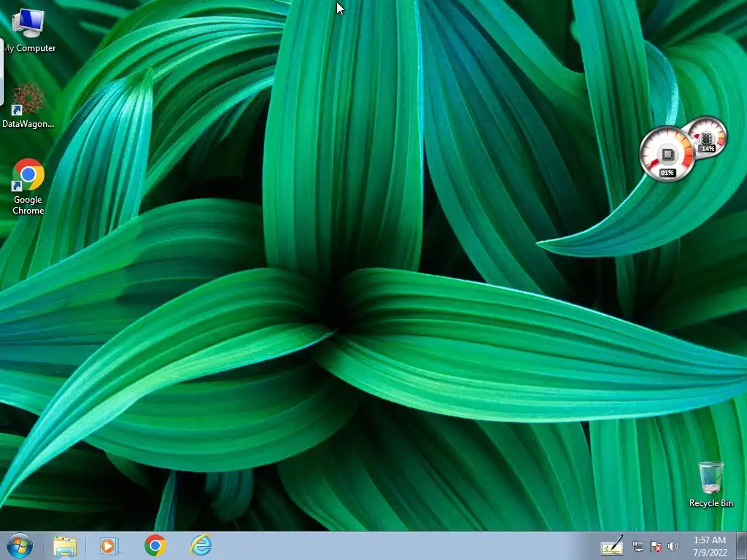Click the memory usage gadget dial showing 14%
This screenshot has height=560, width=747.
(x=707, y=136)
